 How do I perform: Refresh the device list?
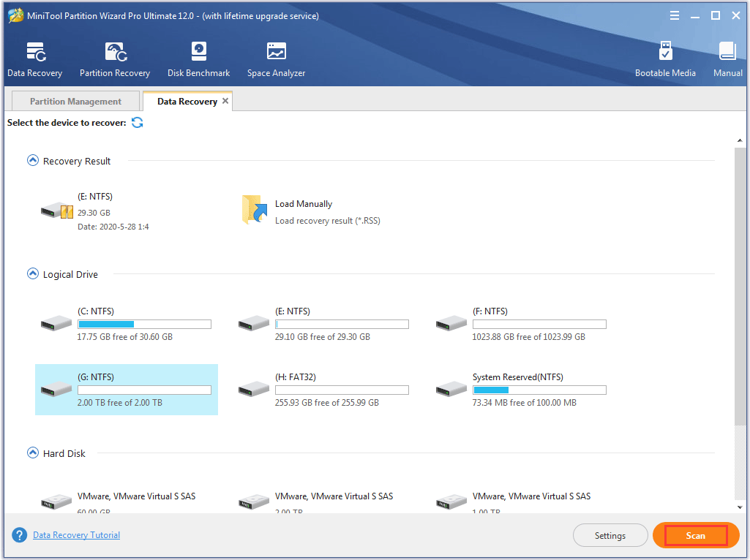(x=137, y=123)
